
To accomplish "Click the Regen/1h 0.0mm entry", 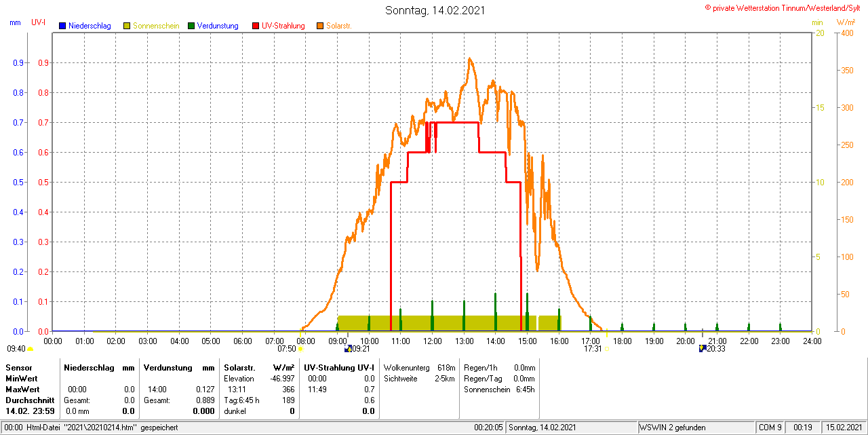I will coord(499,367).
